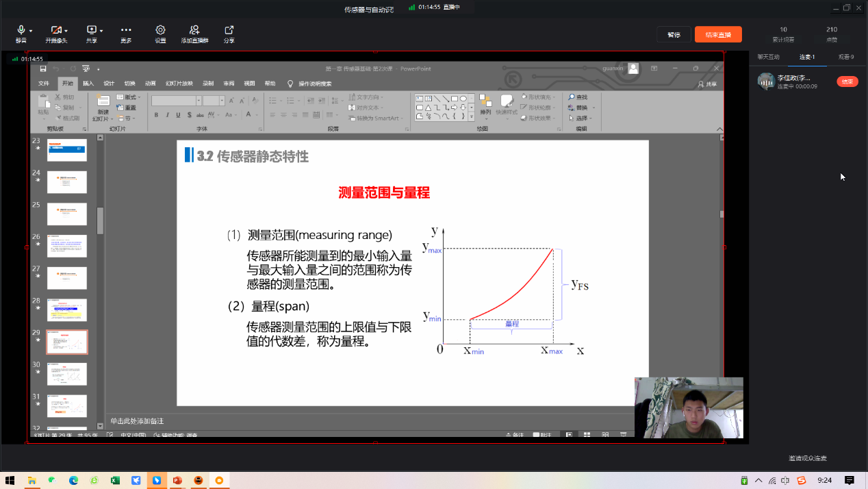
Task: Turn on the camera (开摄像头)
Action: click(55, 31)
